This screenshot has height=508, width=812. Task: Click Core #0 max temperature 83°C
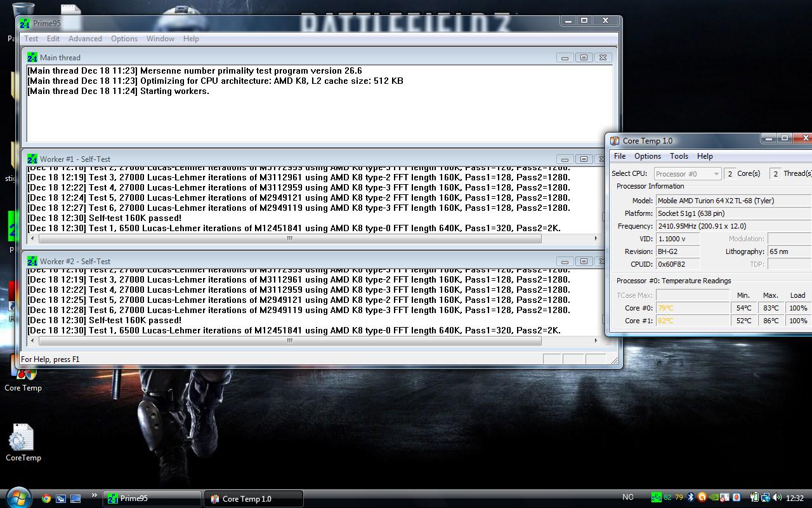(x=771, y=308)
